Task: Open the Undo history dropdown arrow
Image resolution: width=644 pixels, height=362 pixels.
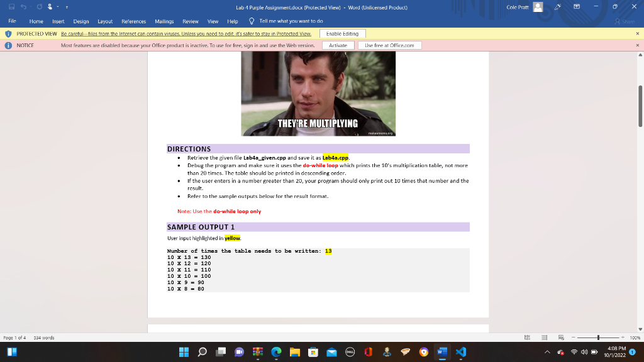Action: click(x=30, y=7)
